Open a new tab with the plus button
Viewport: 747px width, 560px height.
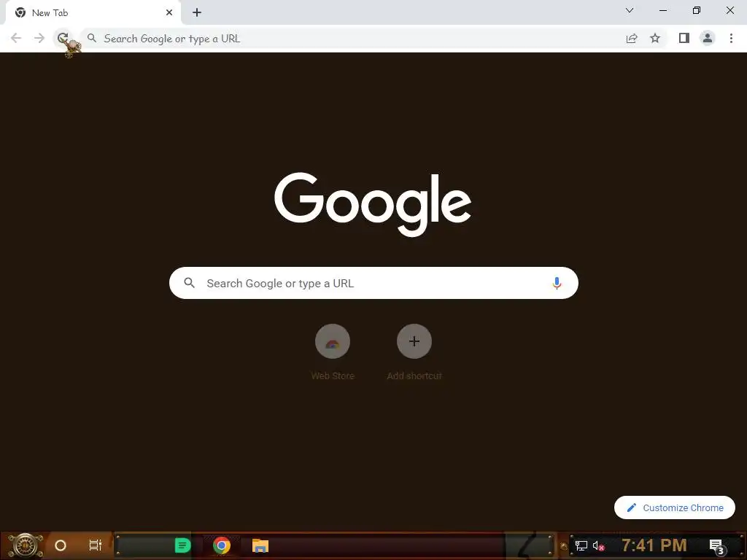click(x=197, y=12)
